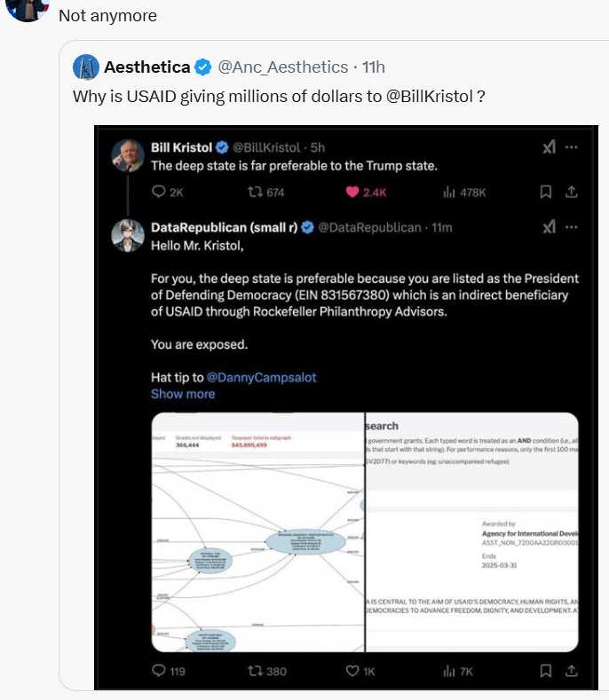Click the reply icon on Kristol's tweet
This screenshot has height=700, width=609.
[x=160, y=192]
